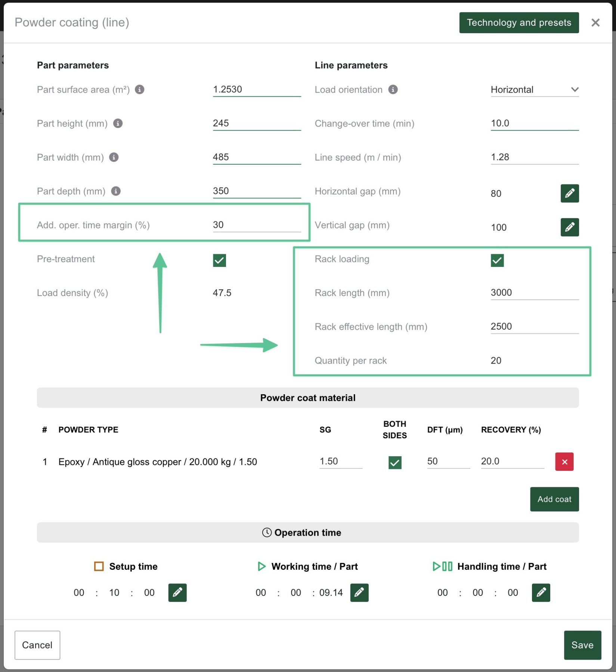Click the Technology and presets button
Screen dimensions: 616x672
(519, 23)
